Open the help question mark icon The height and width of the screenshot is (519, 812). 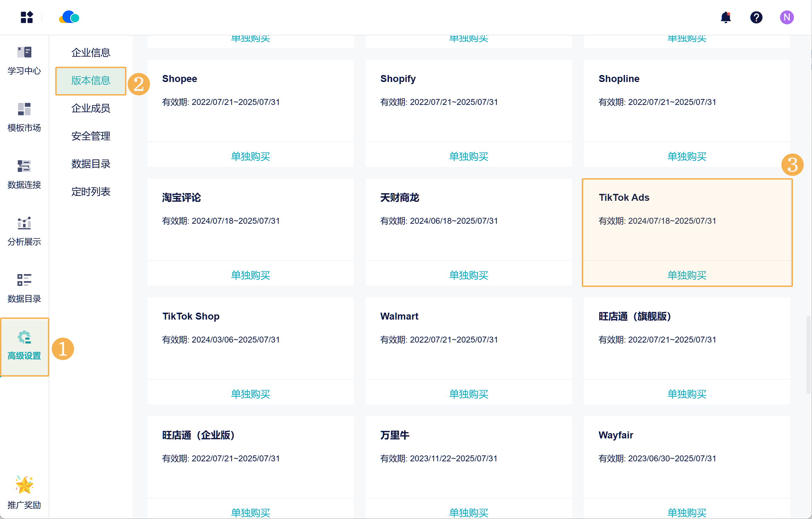point(756,17)
